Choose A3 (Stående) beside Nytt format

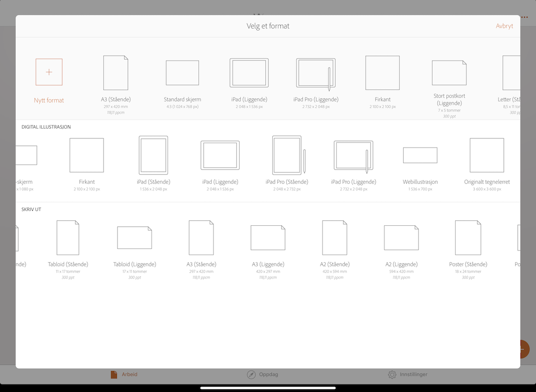tap(116, 85)
